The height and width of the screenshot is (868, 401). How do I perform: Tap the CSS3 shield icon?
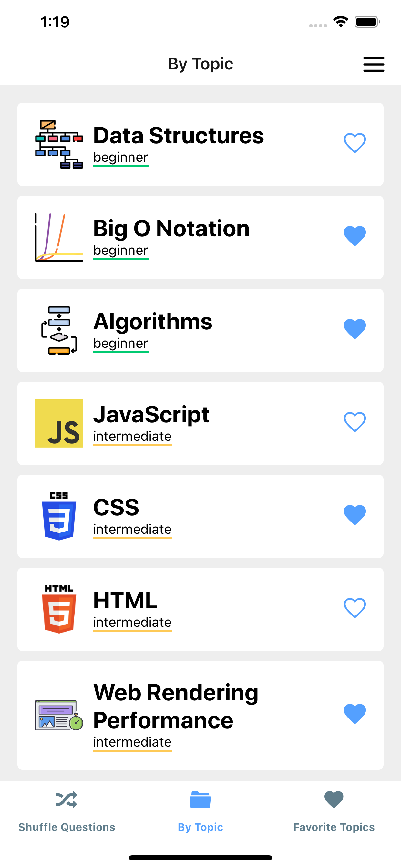[59, 516]
